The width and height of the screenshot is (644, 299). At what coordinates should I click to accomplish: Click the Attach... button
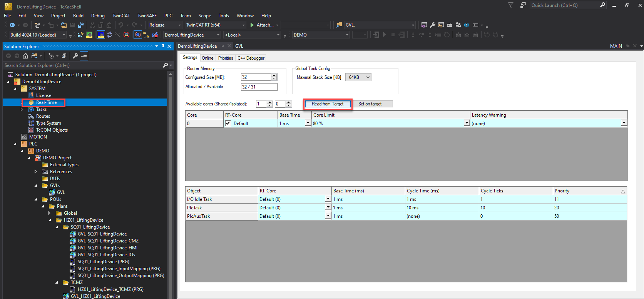(265, 25)
